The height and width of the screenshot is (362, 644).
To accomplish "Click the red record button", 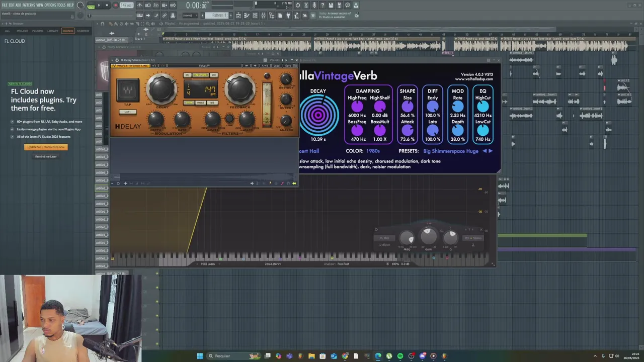I will pos(115,6).
